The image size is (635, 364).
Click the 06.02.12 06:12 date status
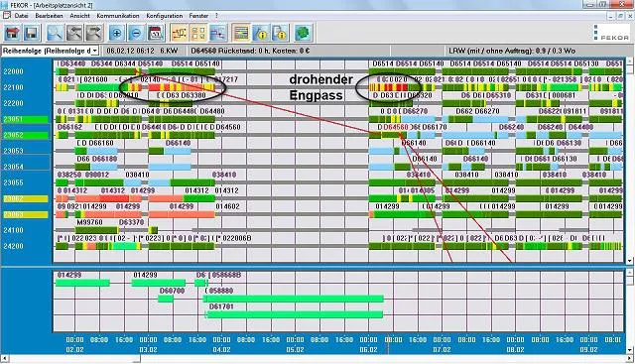pos(130,51)
